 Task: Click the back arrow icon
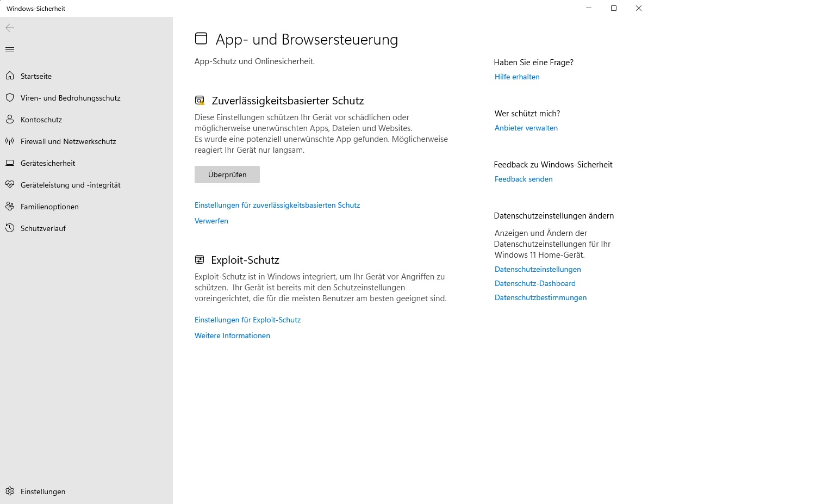point(10,28)
